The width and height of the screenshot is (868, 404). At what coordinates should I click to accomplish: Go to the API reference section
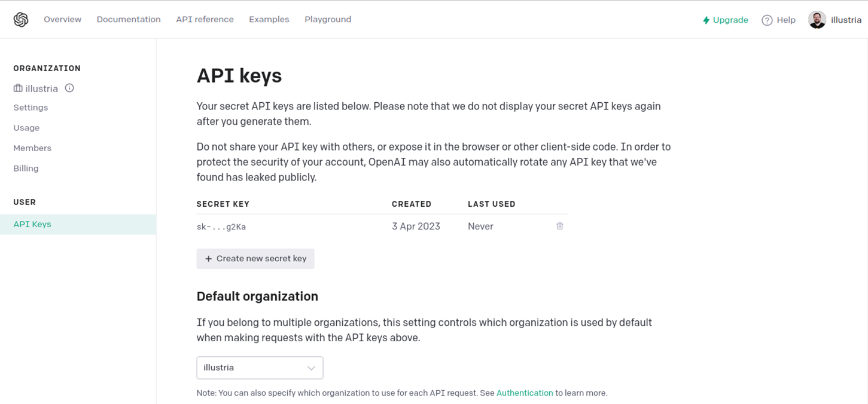click(x=205, y=19)
